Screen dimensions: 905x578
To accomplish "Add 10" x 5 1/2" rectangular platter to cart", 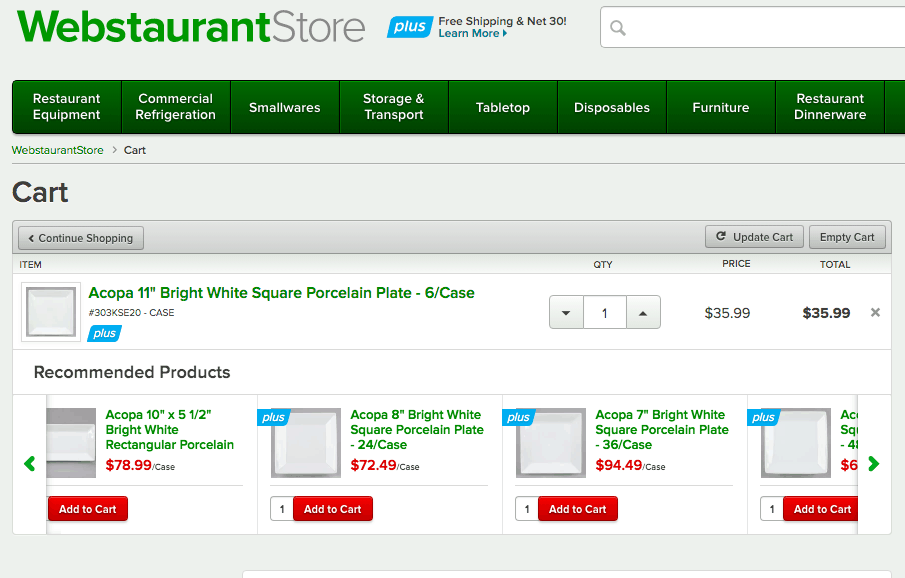I will (x=88, y=509).
